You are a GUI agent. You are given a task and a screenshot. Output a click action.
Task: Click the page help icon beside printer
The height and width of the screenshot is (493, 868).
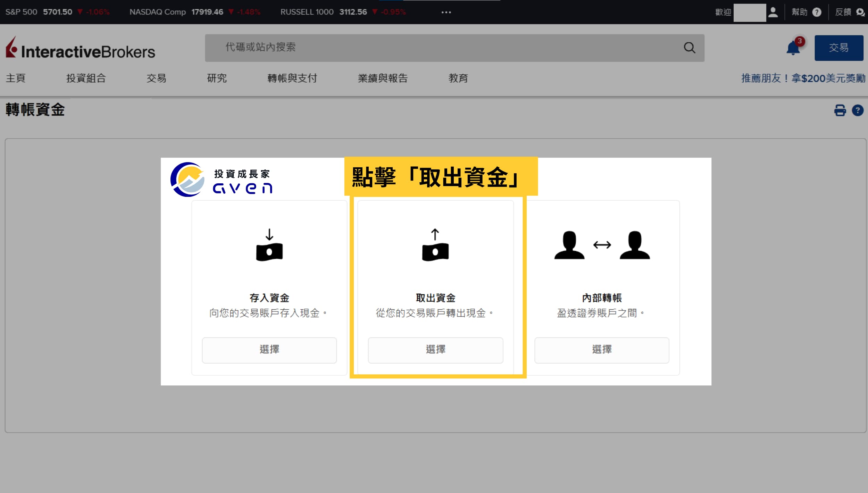[x=858, y=110]
